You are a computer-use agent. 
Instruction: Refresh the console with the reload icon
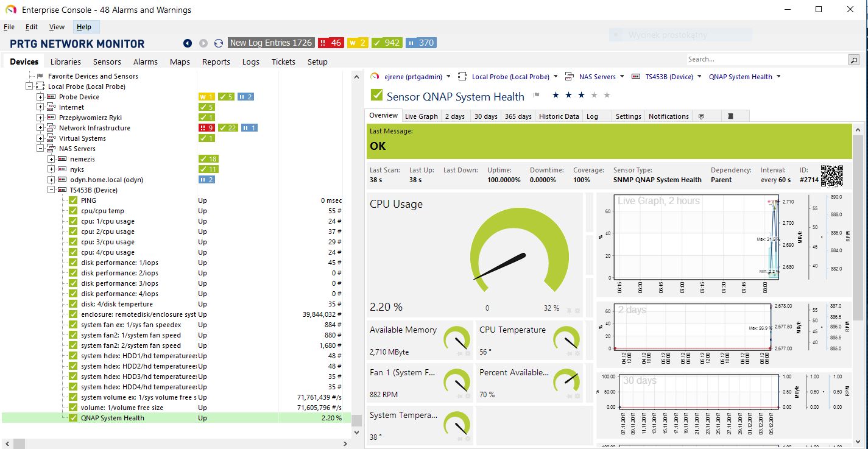click(x=219, y=43)
